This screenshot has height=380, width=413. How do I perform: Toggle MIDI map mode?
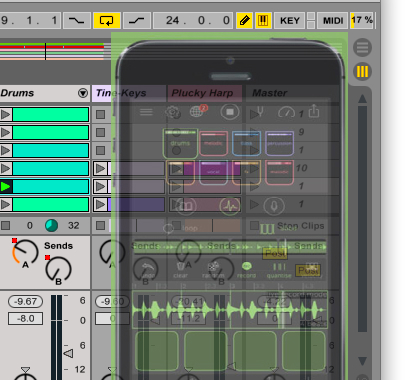333,21
